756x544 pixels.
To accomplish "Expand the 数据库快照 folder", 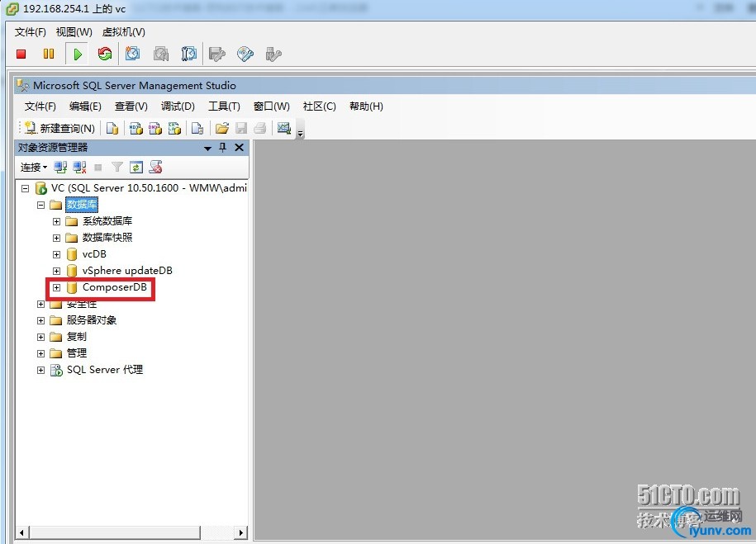I will [x=56, y=238].
